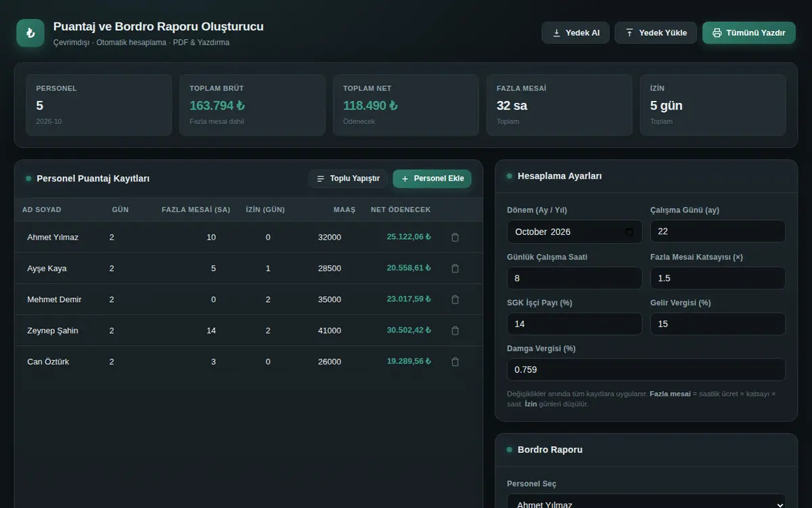Download a backup with Yedek Al
This screenshot has width=812, height=508.
(576, 33)
